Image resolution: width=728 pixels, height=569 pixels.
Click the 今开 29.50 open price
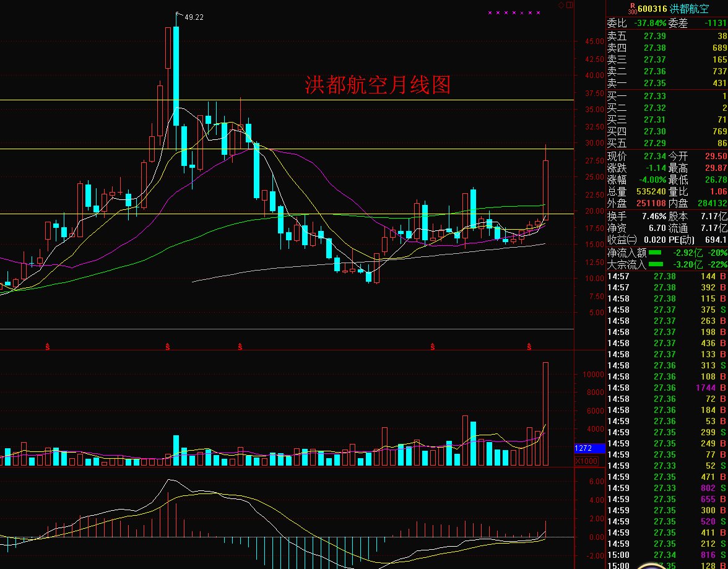click(x=716, y=157)
